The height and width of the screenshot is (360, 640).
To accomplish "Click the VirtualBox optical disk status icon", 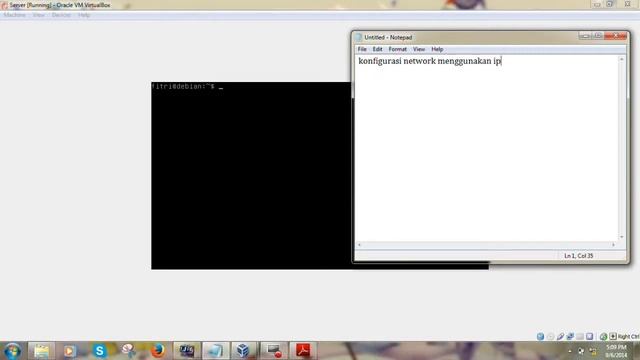I will tap(551, 336).
